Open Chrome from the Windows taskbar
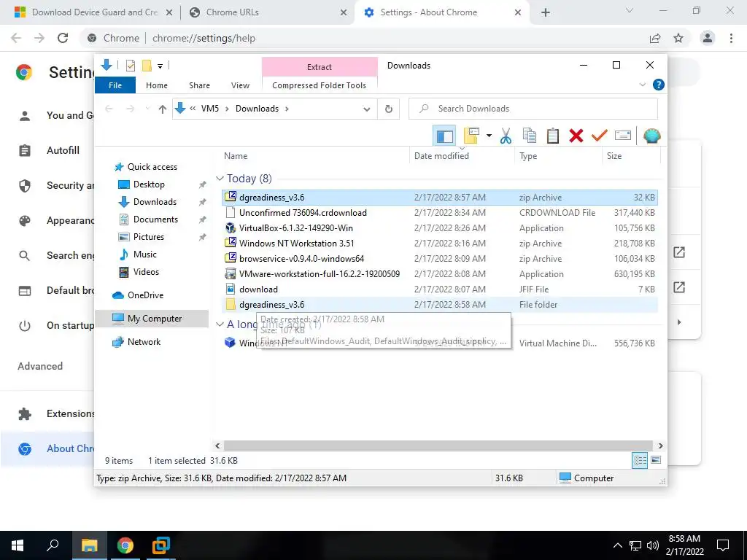Image resolution: width=747 pixels, height=560 pixels. [x=125, y=545]
